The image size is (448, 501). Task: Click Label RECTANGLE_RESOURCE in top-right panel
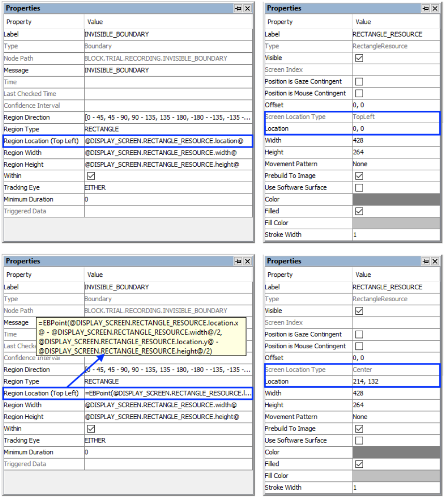click(396, 34)
